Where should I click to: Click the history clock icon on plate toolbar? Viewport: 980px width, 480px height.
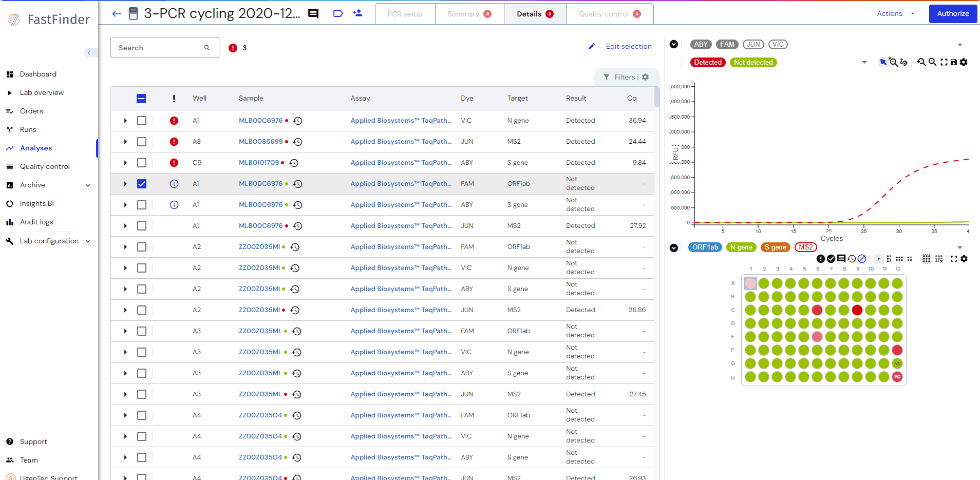click(x=852, y=259)
